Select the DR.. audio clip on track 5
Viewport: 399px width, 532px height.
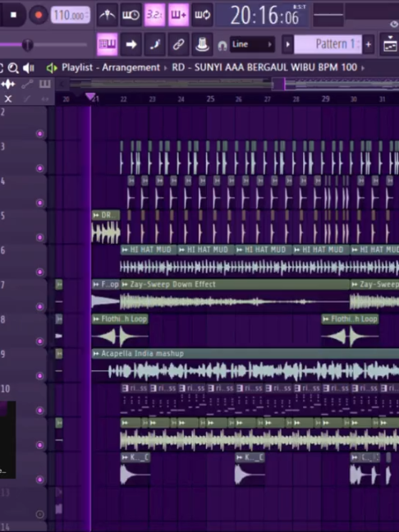[x=106, y=227]
